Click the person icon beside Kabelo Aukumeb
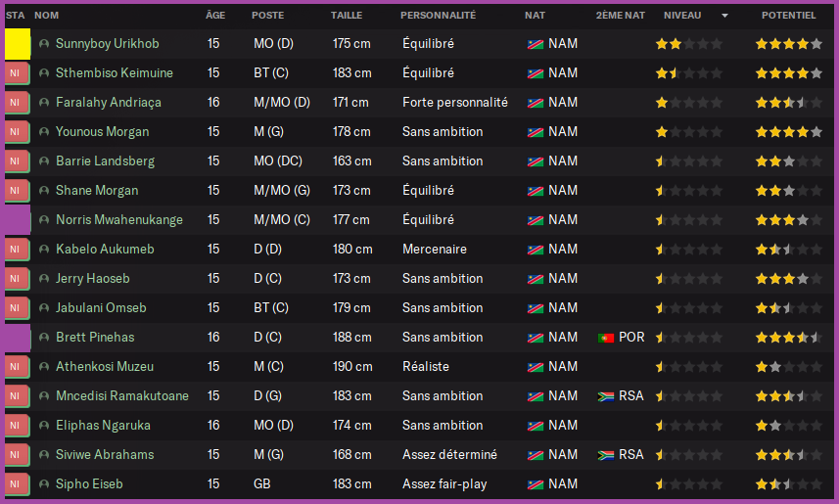Screen dimensions: 839x504 point(44,250)
